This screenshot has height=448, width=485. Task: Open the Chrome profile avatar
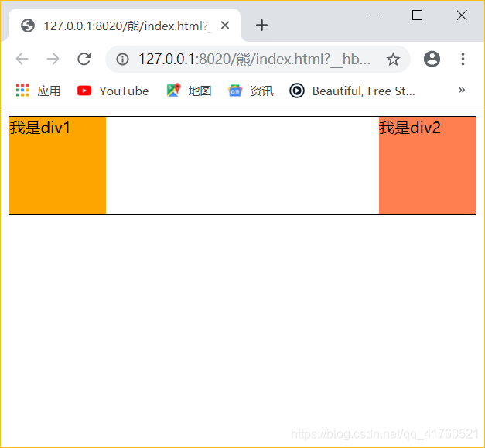(432, 59)
